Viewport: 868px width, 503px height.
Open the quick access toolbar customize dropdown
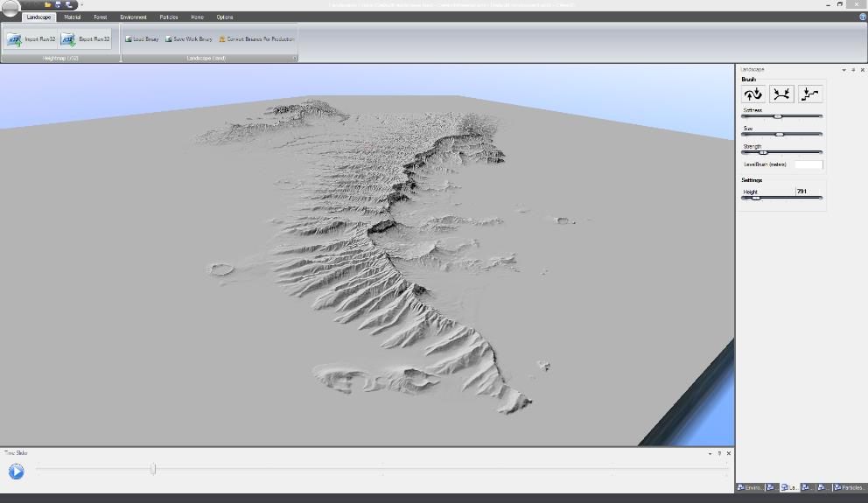coord(82,4)
